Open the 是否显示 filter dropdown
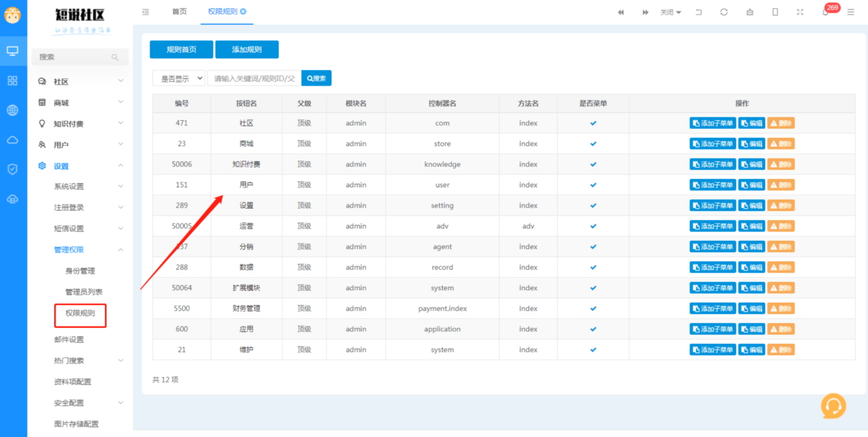 pos(178,78)
